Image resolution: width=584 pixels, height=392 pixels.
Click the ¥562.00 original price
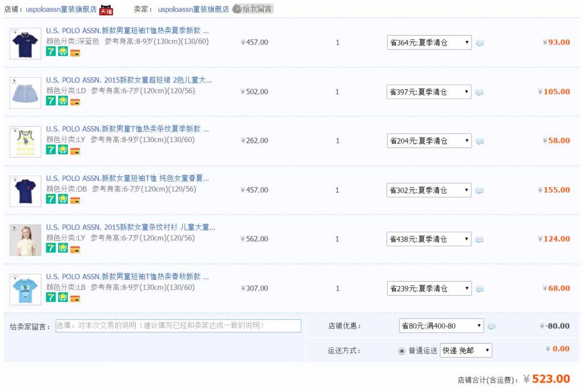254,239
